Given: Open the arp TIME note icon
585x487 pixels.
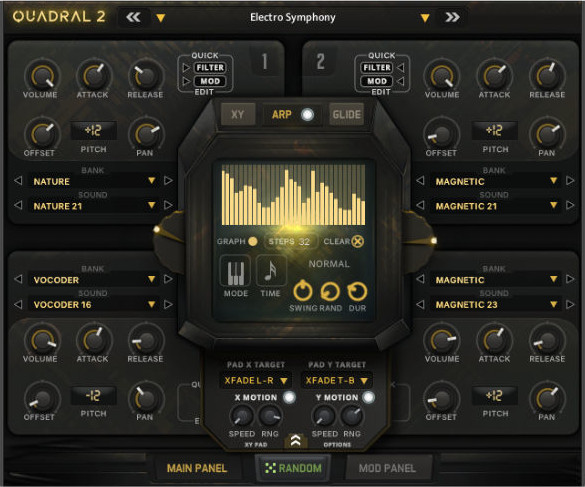Looking at the screenshot, I should (271, 272).
